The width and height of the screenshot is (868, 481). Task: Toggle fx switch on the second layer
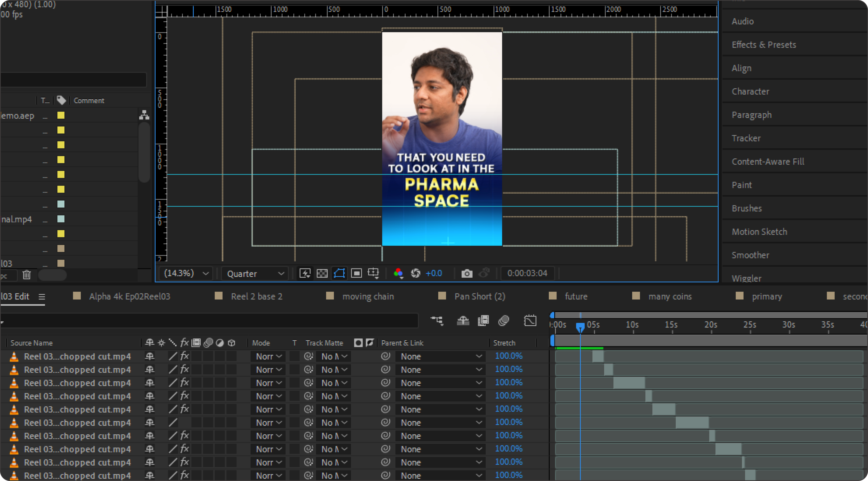click(x=184, y=370)
